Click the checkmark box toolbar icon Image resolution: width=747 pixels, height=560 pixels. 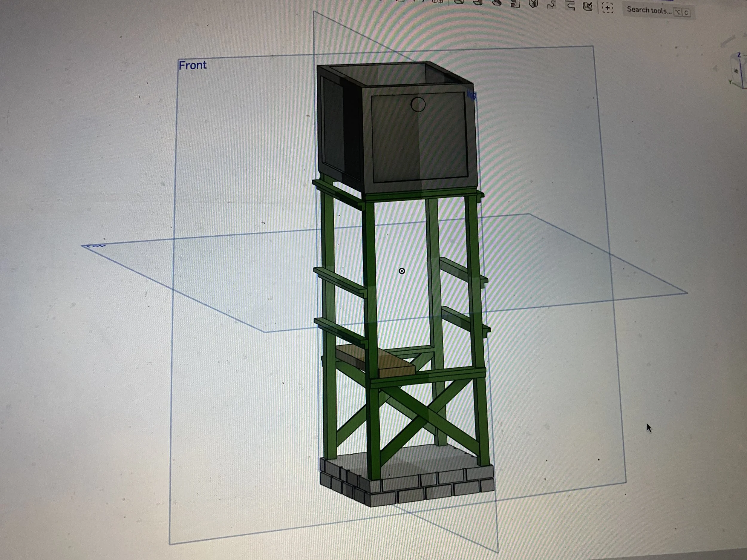(588, 6)
